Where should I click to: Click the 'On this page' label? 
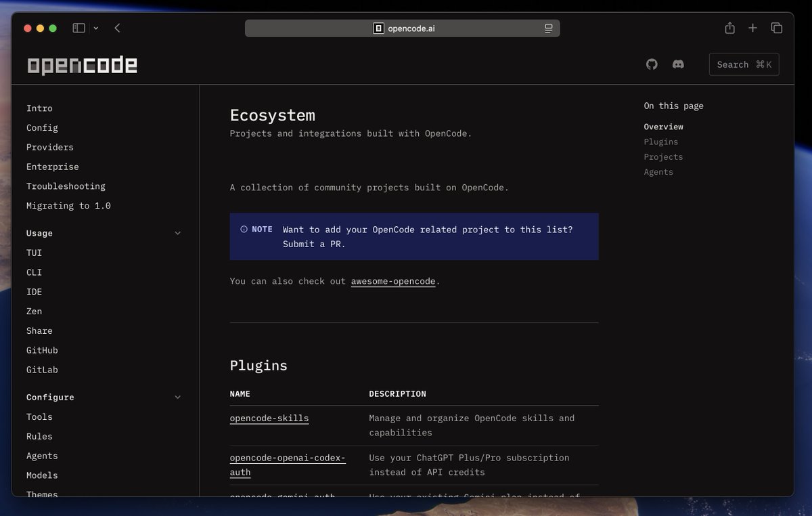coord(673,106)
